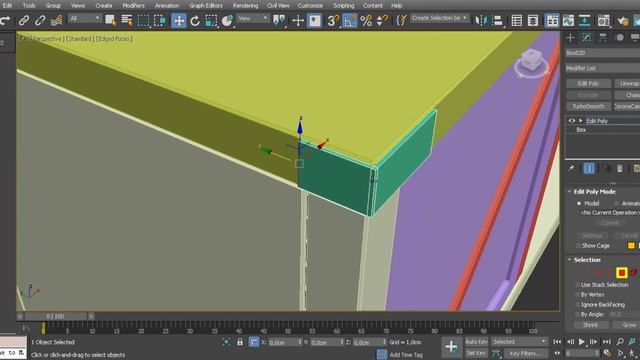
Task: Open the Group menu
Action: 53,6
